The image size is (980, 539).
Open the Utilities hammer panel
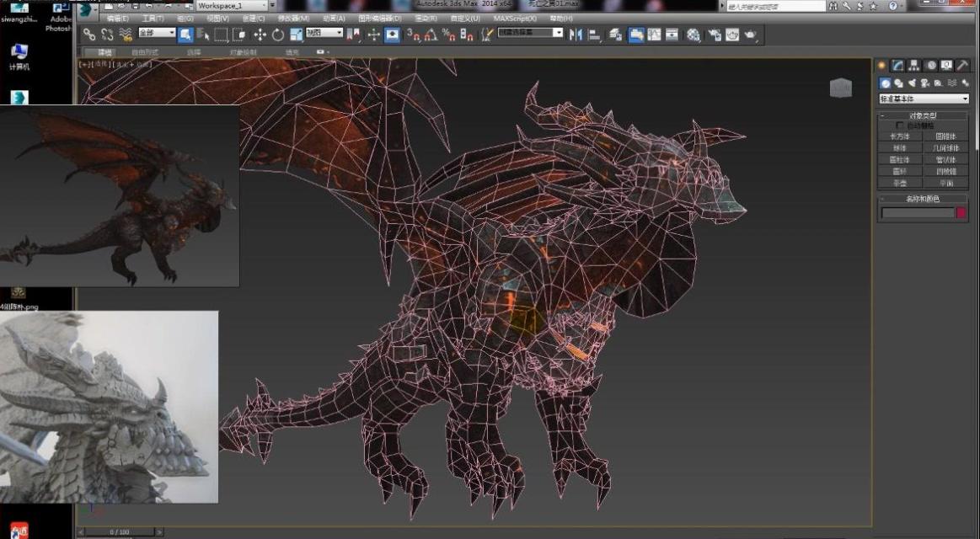pos(962,65)
